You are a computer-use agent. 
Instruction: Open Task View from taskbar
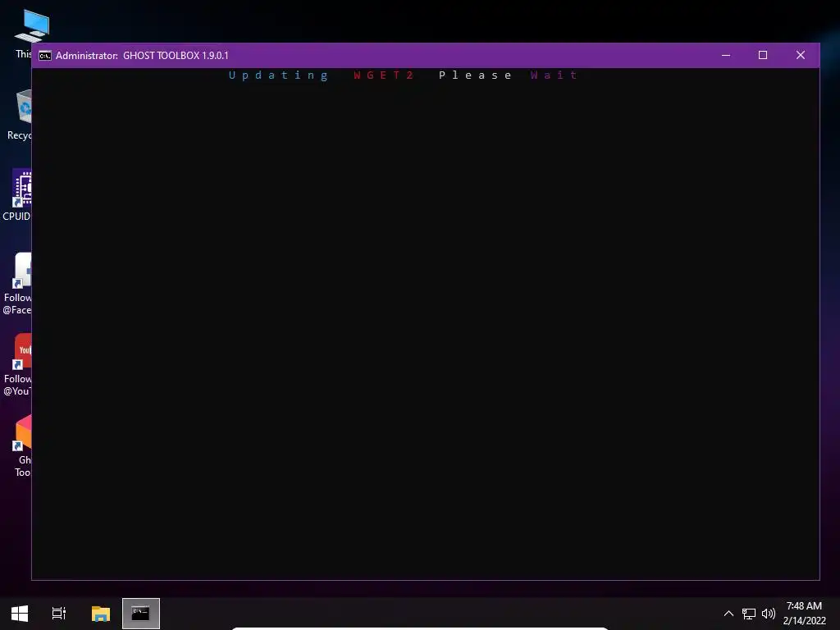[59, 614]
